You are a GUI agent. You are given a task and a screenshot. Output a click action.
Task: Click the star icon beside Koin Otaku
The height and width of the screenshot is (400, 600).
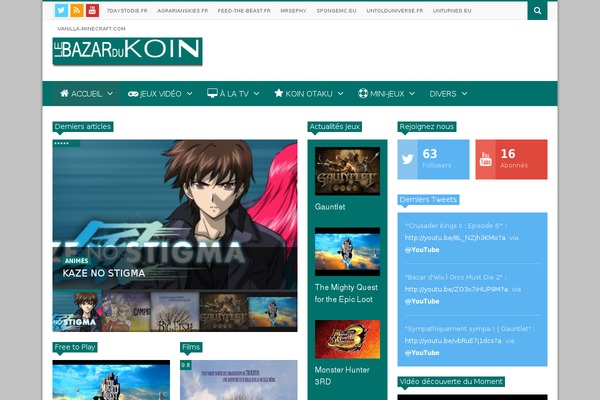click(279, 93)
